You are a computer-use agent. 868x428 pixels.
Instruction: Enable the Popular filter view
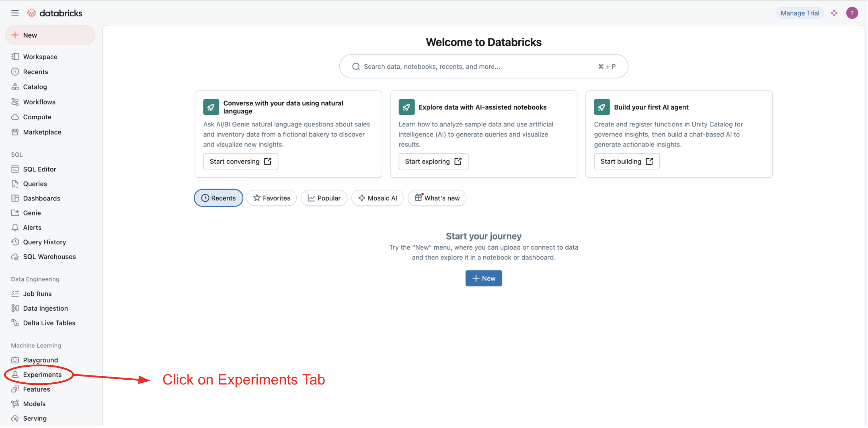click(x=324, y=198)
